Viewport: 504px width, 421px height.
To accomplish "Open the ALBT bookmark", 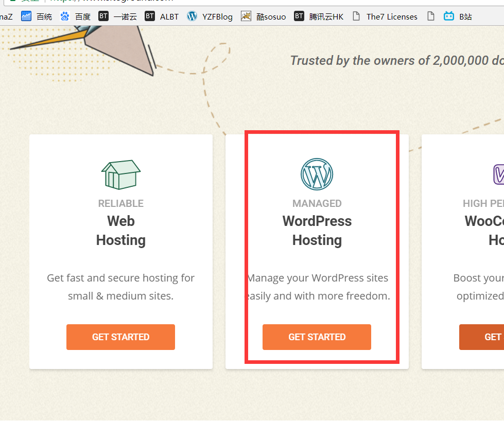I will pos(162,16).
